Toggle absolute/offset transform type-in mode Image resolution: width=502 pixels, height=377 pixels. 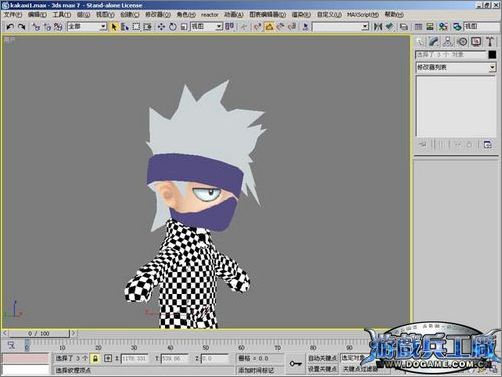108,359
